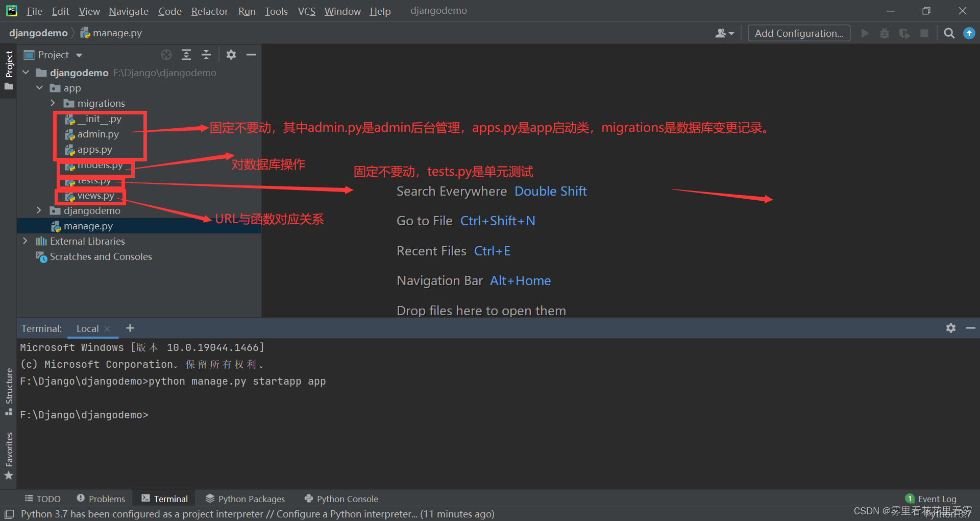
Task: Select views.py in the project tree
Action: (x=90, y=196)
